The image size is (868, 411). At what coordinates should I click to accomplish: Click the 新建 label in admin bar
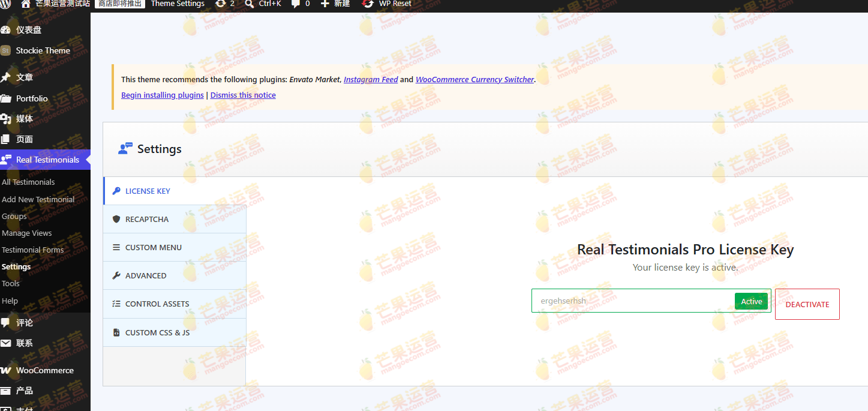[x=342, y=4]
